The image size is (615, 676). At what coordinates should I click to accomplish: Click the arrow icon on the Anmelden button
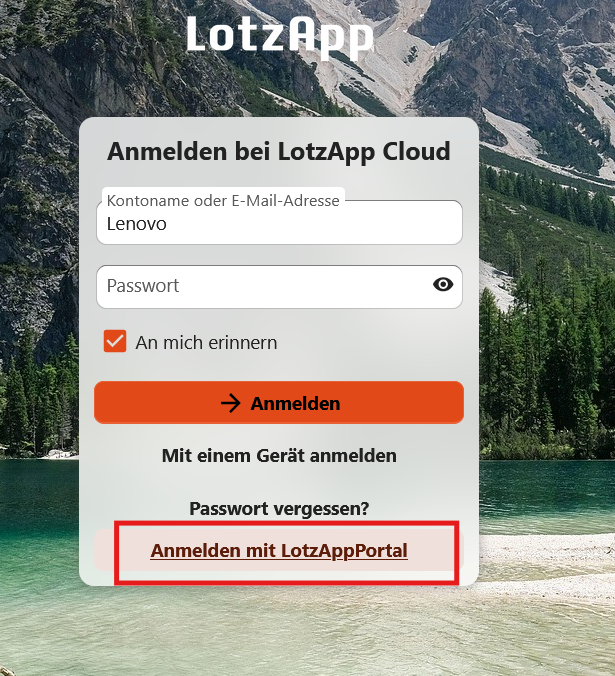231,403
